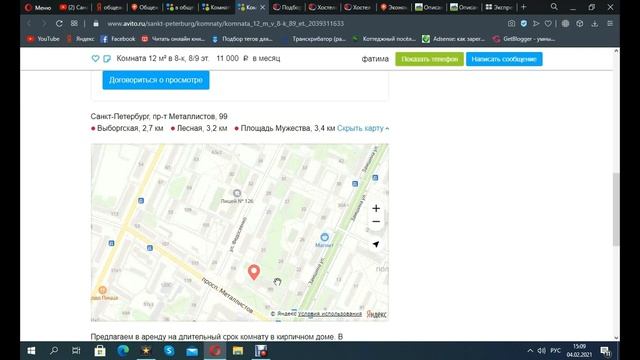Click the Написать сообщение button
The height and width of the screenshot is (360, 640).
pos(504,59)
